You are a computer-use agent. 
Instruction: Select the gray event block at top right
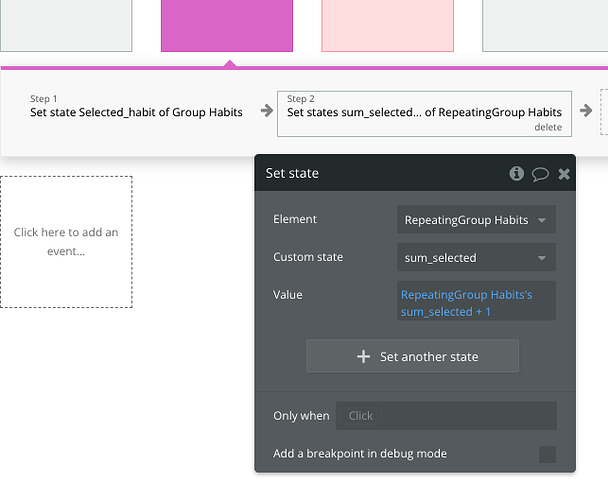pos(545,25)
